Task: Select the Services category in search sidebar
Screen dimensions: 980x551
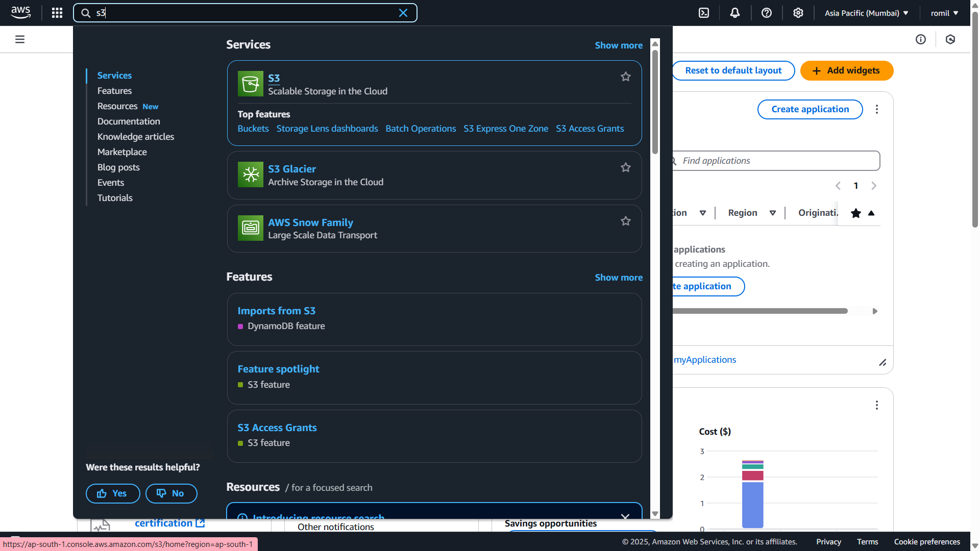Action: [x=114, y=76]
